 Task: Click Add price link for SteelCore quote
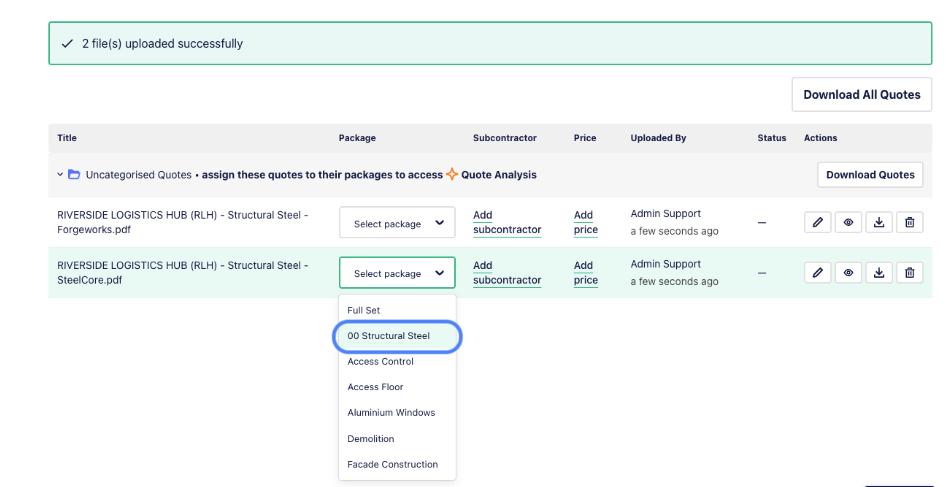pos(585,273)
